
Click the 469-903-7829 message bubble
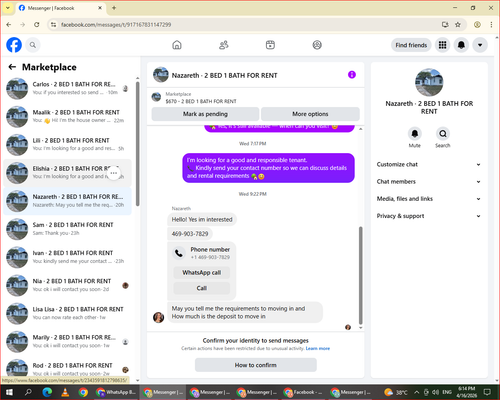(190, 234)
